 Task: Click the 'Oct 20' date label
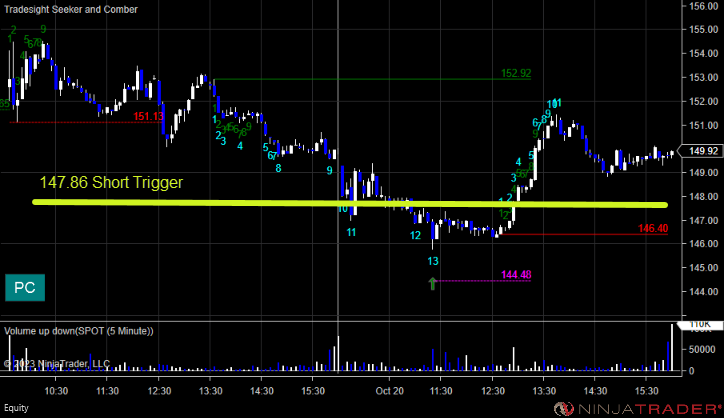389,391
